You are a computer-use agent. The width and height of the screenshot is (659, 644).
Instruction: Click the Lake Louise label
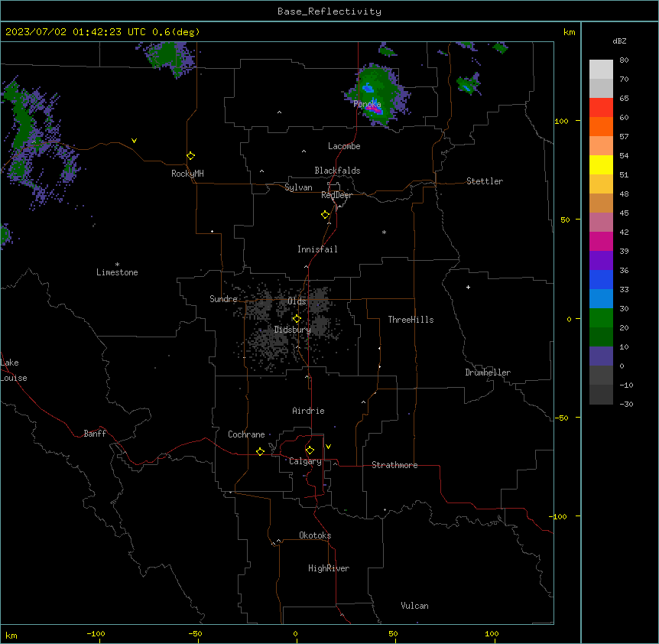point(14,370)
